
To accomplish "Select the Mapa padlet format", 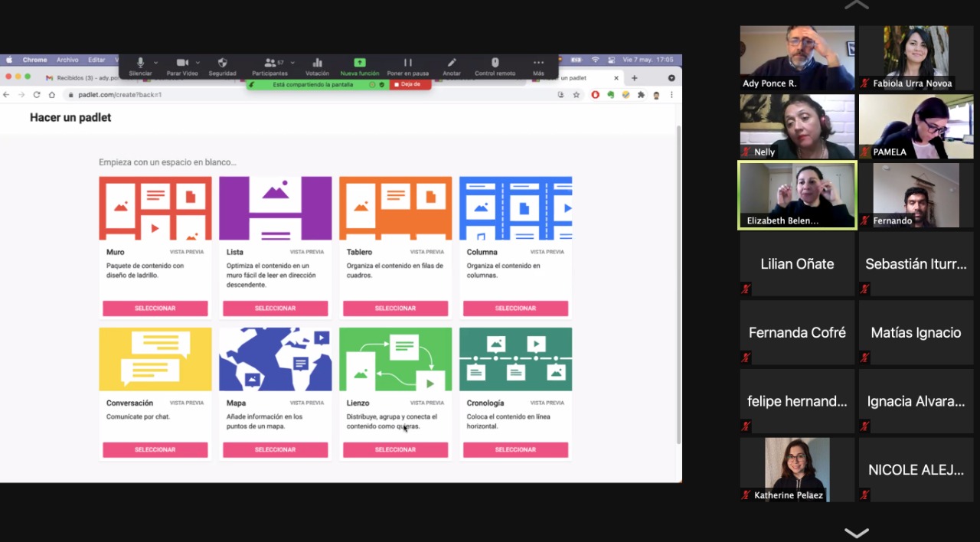I will (x=276, y=450).
